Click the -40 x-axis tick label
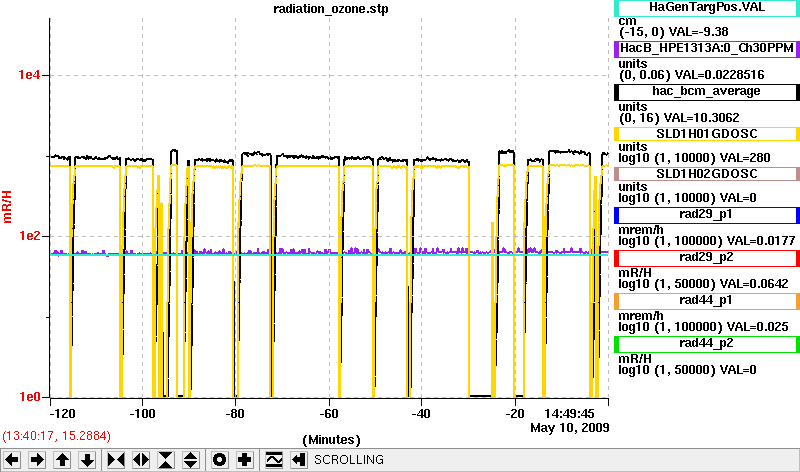The width and height of the screenshot is (800, 472). [421, 413]
